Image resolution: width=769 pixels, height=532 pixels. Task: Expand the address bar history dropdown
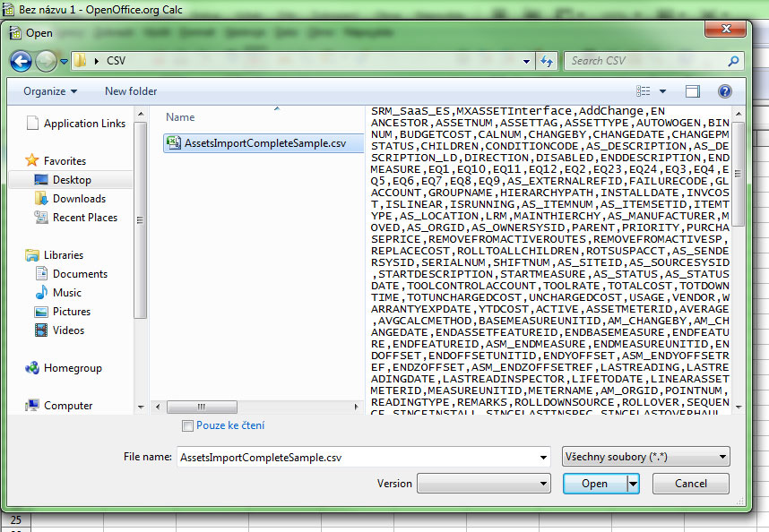pyautogui.click(x=526, y=62)
